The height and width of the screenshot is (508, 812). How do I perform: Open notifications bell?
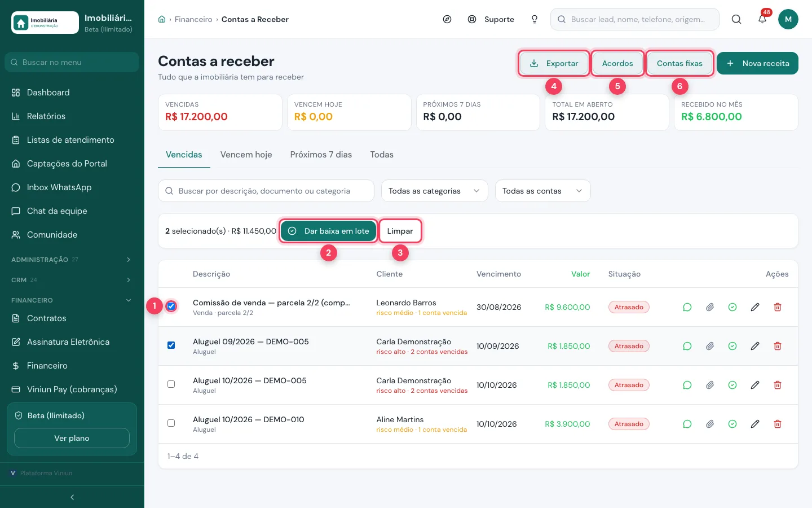point(762,19)
